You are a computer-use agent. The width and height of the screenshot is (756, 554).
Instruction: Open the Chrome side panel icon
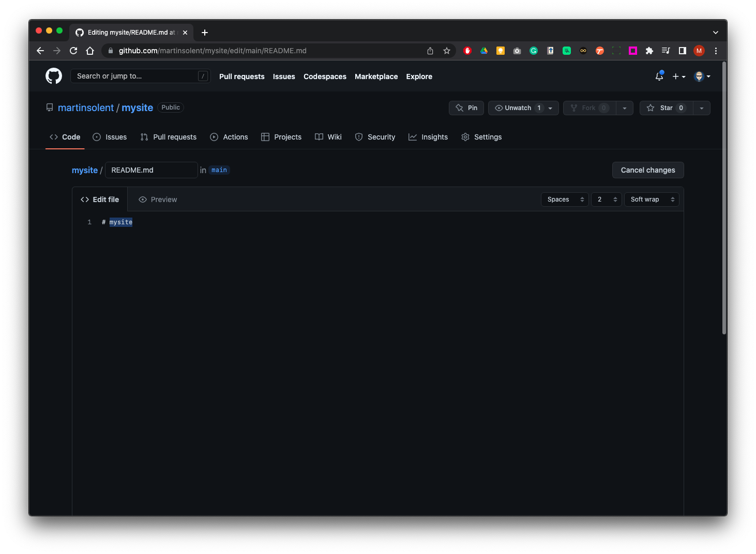point(683,51)
